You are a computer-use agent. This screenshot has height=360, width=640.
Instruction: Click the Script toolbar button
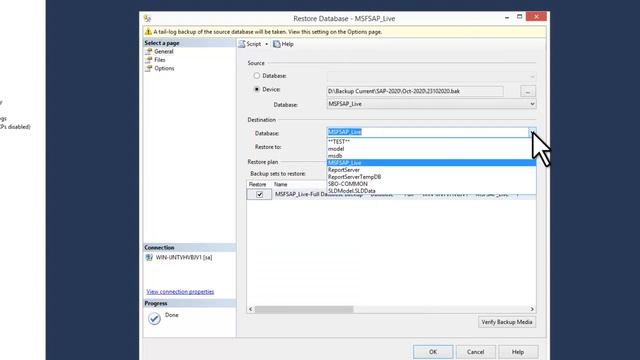coord(250,44)
